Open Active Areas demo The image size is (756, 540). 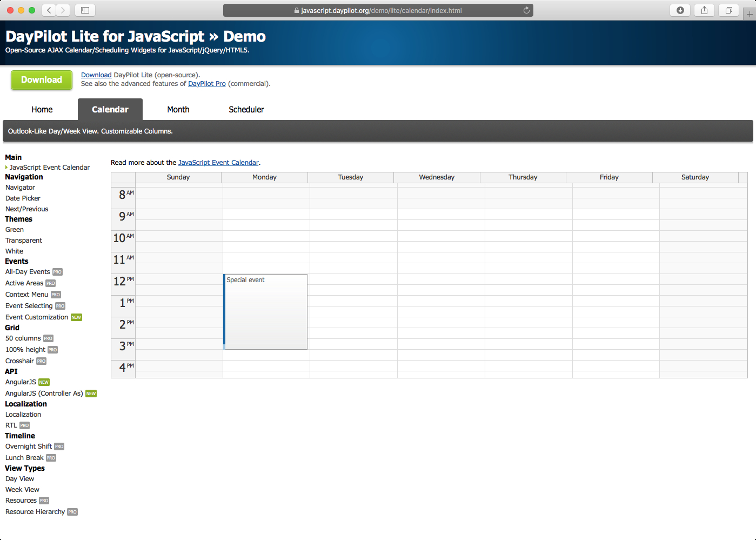[24, 283]
